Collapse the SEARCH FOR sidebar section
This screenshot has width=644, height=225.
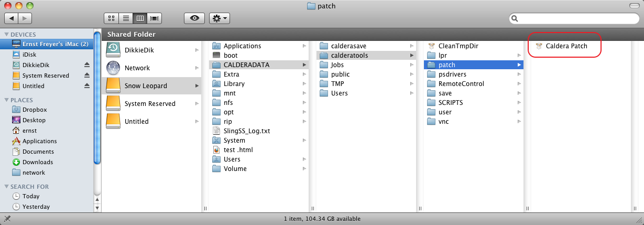point(6,187)
